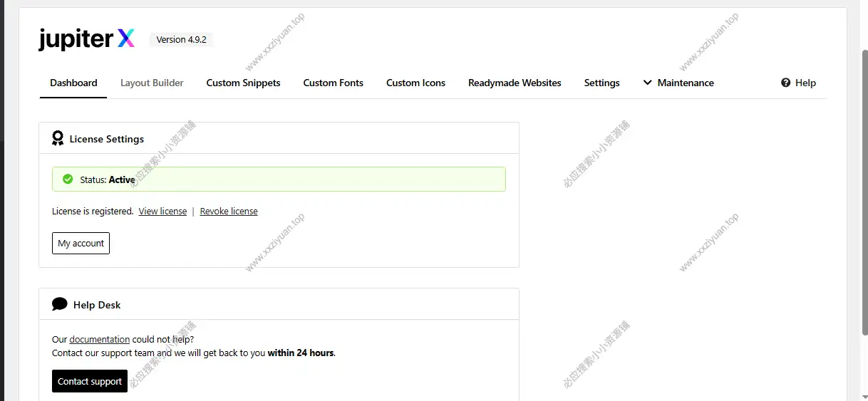Image resolution: width=868 pixels, height=401 pixels.
Task: Expand the Maintenance dropdown chevron
Action: tap(648, 83)
